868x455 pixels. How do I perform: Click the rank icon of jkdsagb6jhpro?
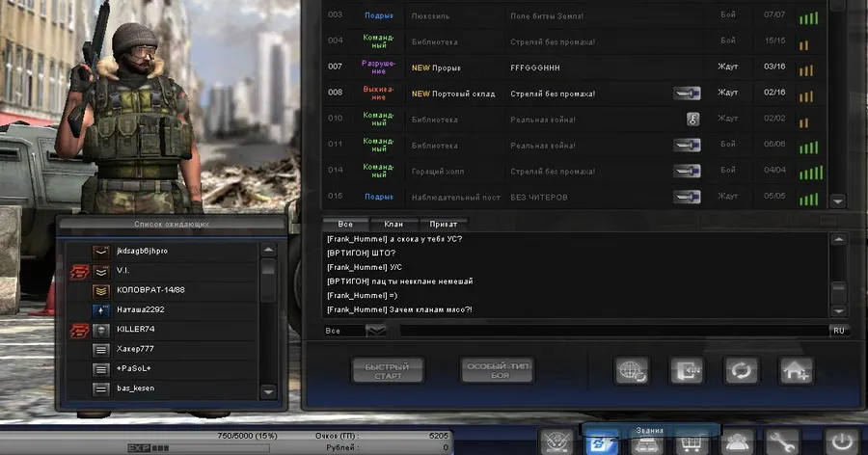[100, 253]
